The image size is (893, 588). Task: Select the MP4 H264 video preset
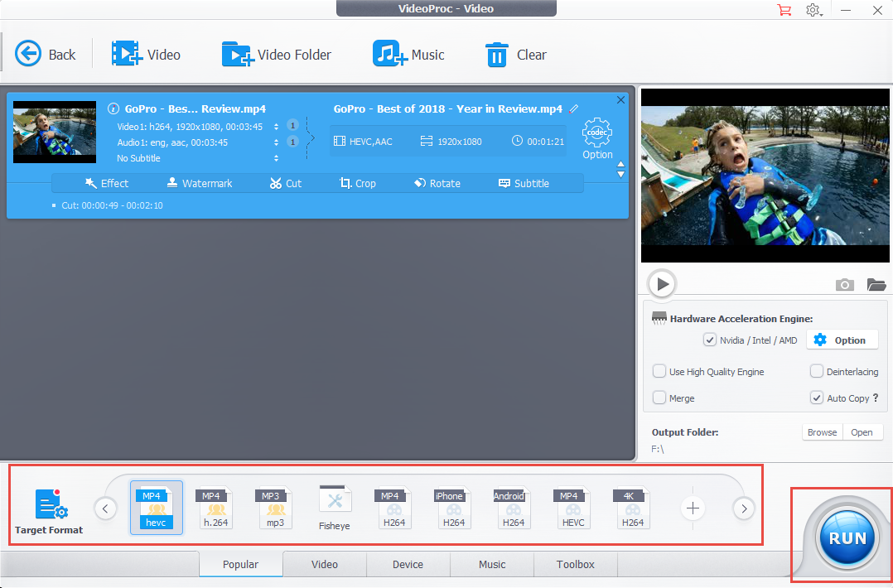click(x=394, y=508)
